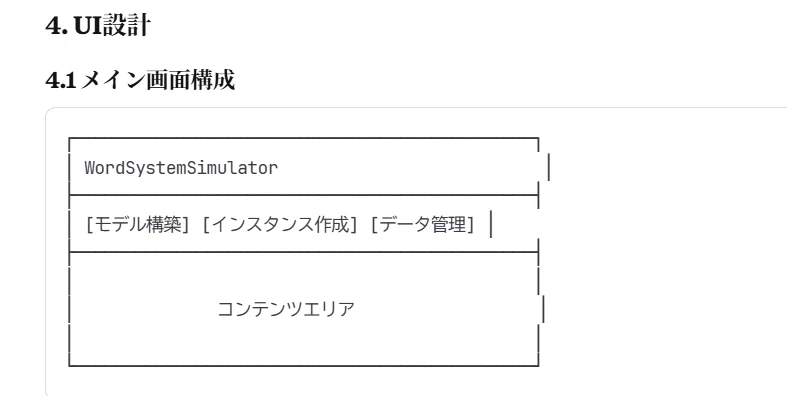Click vertical bar right of [データ管理]
This screenshot has width=787, height=396.
(x=491, y=224)
